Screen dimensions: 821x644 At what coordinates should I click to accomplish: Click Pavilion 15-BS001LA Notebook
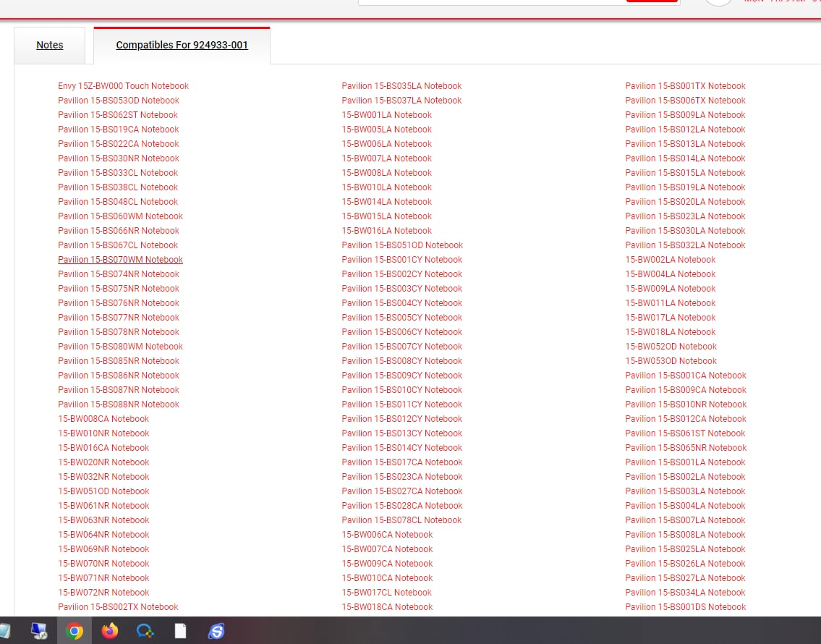[686, 462]
